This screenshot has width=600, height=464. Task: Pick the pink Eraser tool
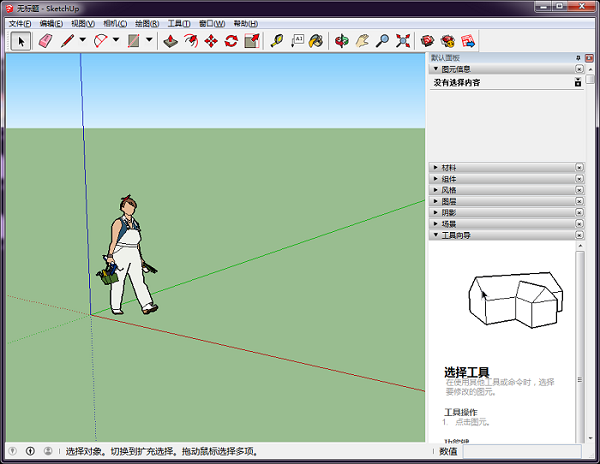[45, 41]
